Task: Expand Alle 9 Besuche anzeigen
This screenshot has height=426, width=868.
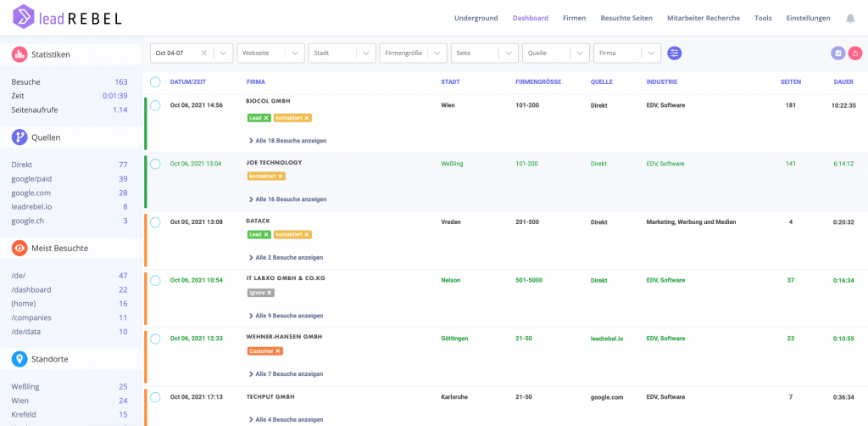Action: click(x=287, y=316)
